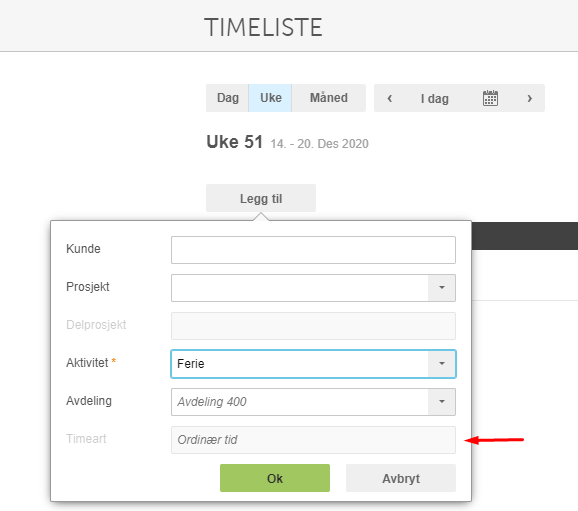Switch to the Måned view tab
578x511 pixels.
(329, 98)
